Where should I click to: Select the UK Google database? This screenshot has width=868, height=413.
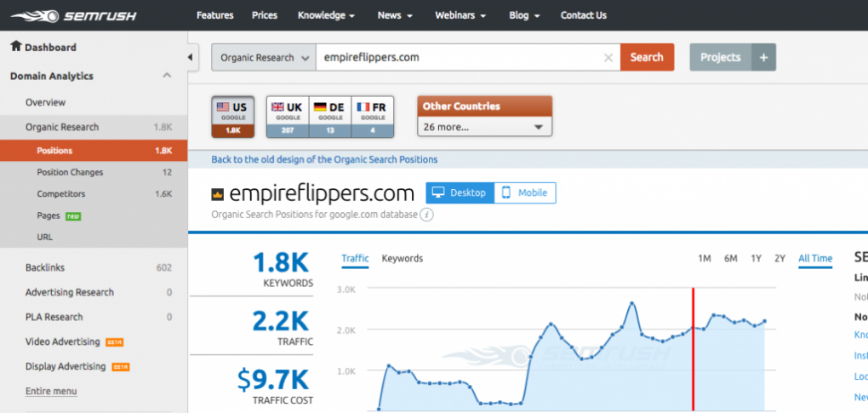[288, 117]
